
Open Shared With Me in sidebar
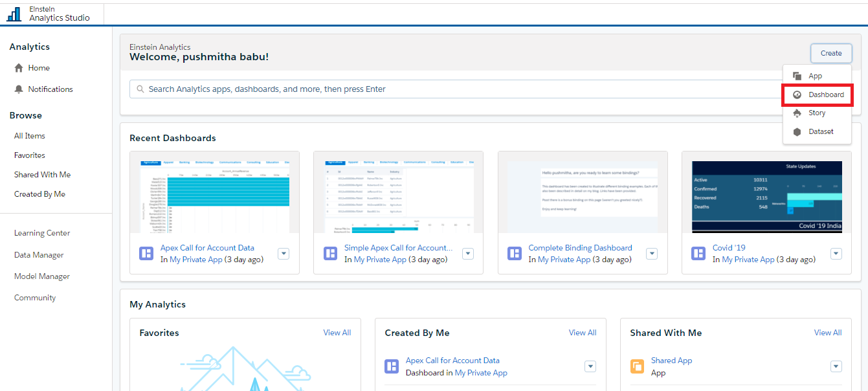pos(43,175)
